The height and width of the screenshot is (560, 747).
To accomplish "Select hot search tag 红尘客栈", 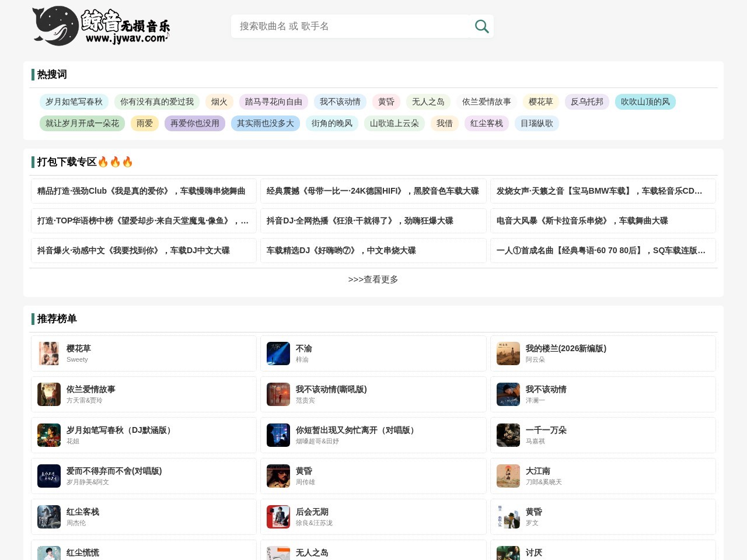I will 487,123.
